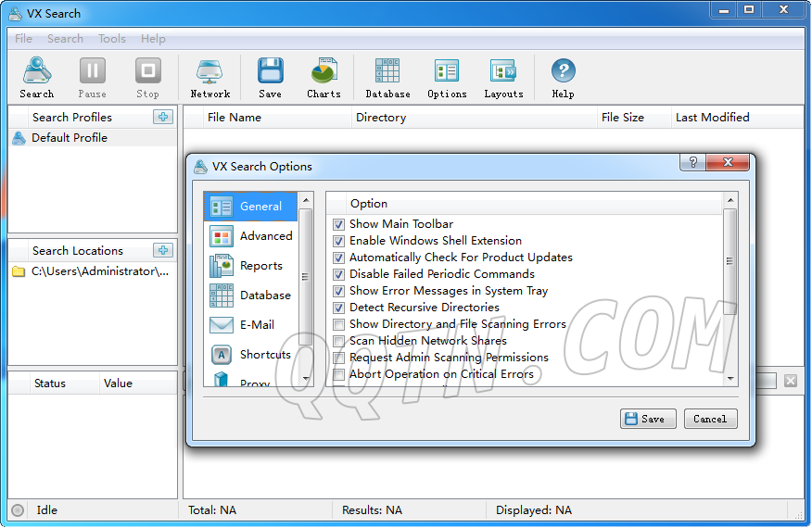Cancel the VX Search Options dialog

pyautogui.click(x=710, y=419)
